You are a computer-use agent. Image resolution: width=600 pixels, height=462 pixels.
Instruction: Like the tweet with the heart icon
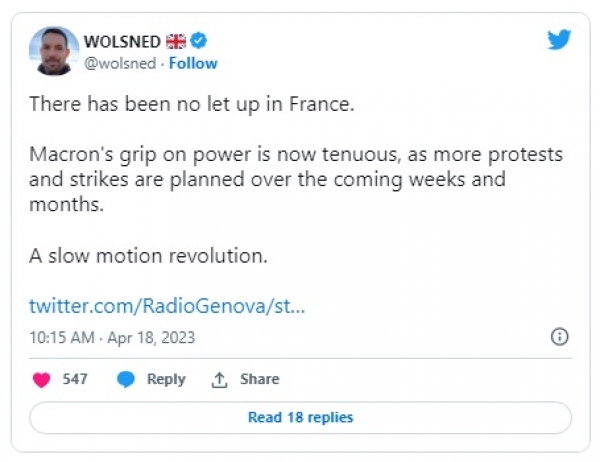point(42,380)
